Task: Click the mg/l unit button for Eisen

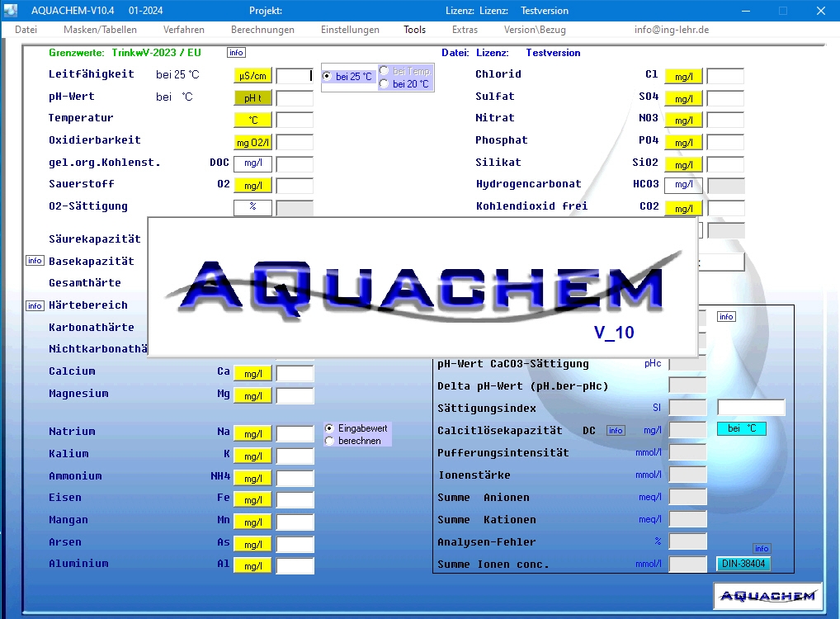Action: (252, 500)
